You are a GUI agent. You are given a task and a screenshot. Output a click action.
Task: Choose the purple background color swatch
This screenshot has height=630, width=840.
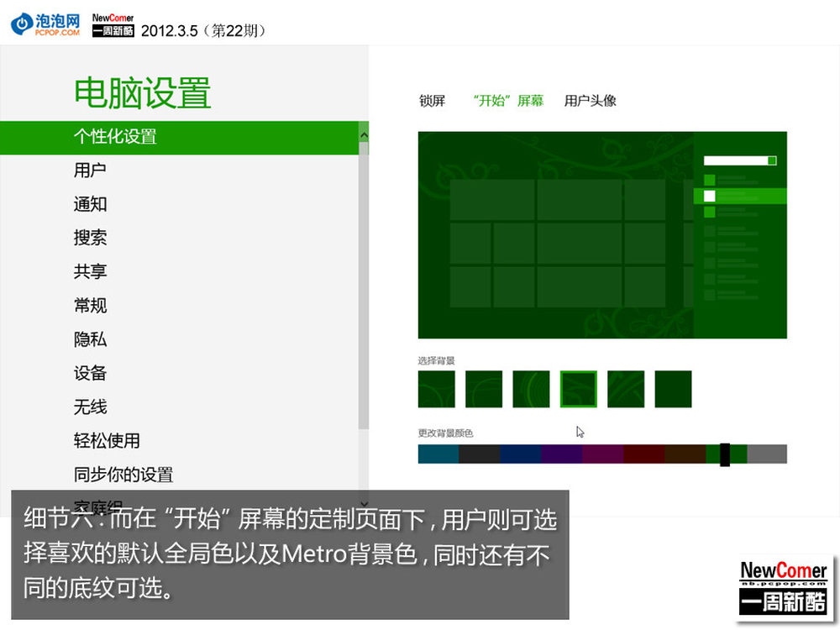pyautogui.click(x=561, y=454)
